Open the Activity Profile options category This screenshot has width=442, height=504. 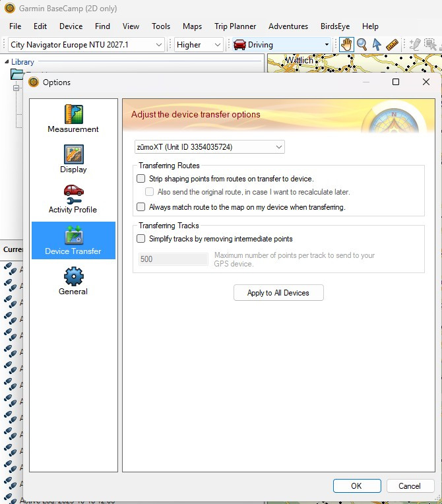coord(73,199)
